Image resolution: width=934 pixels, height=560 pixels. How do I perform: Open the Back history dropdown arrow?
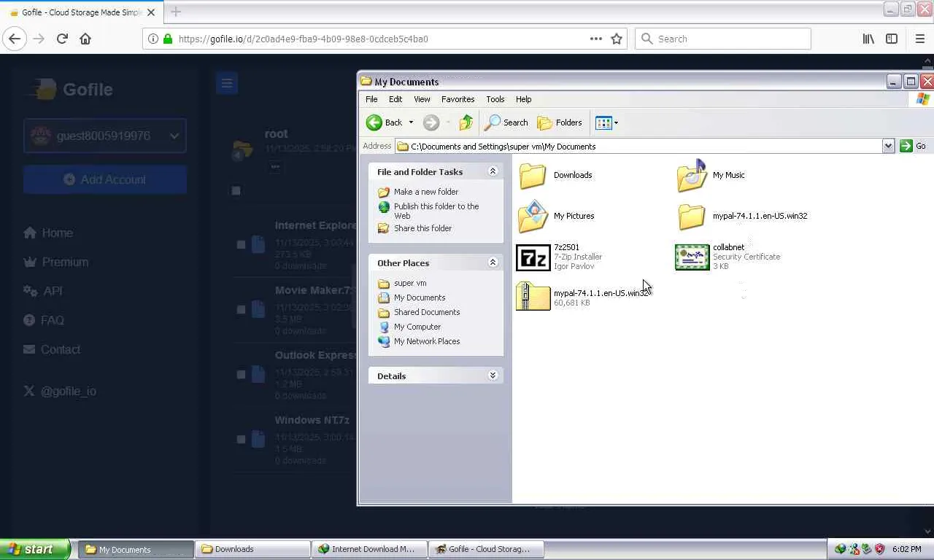411,122
